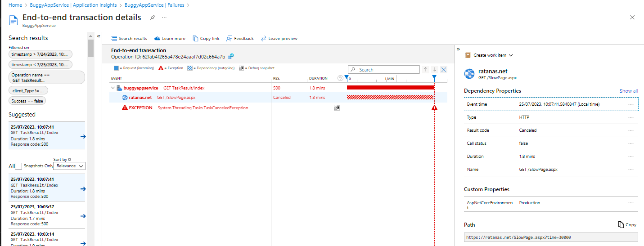Go to BuggyAppService Application Insights breadcrumb
The height and width of the screenshot is (246, 644).
coord(74,5)
